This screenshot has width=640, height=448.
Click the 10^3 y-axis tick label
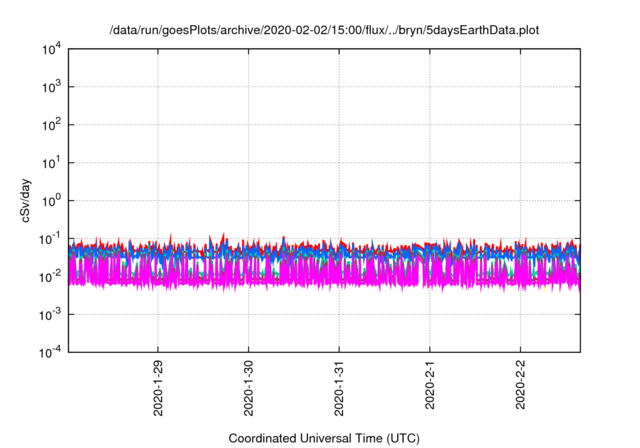[51, 87]
